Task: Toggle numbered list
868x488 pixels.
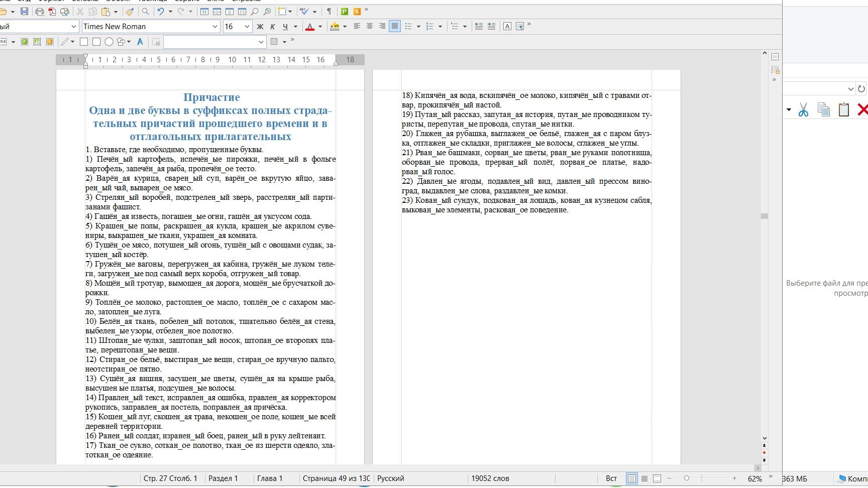Action: tap(429, 27)
